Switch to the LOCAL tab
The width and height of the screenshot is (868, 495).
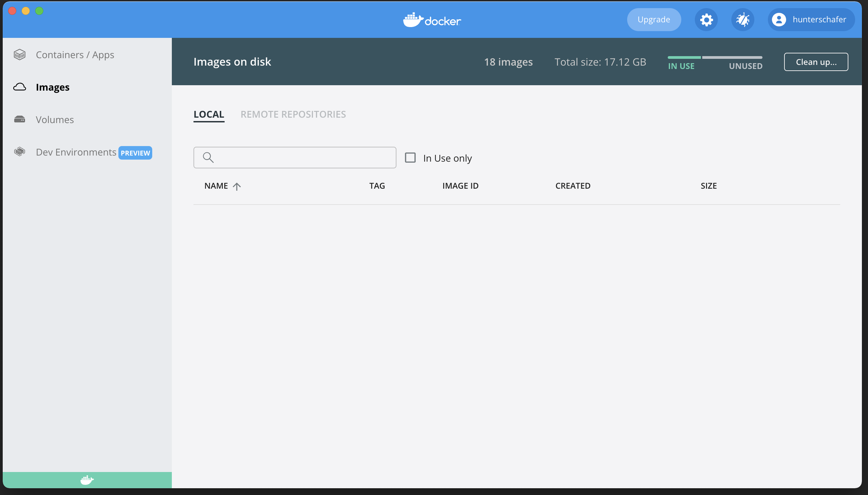coord(209,114)
